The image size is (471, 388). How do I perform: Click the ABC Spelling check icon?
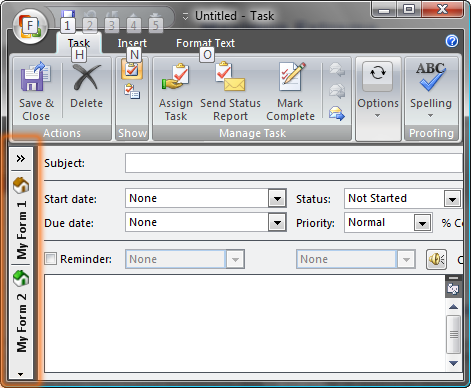pyautogui.click(x=431, y=77)
